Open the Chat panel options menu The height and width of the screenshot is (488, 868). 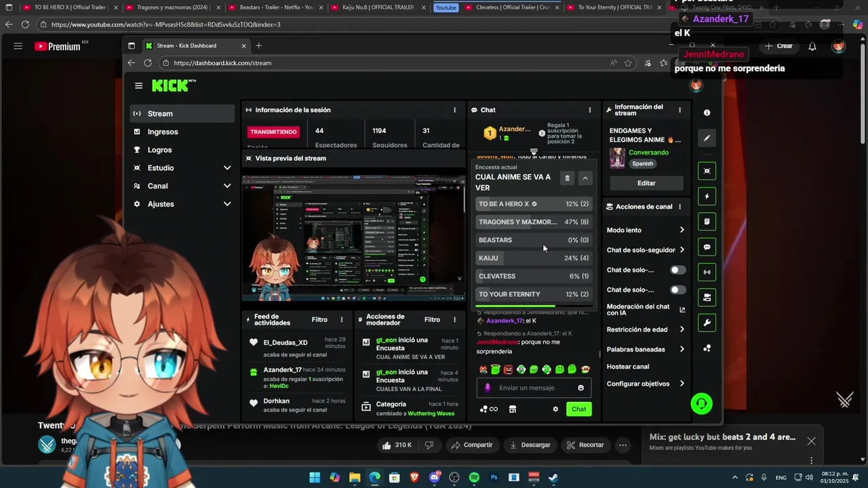[589, 110]
